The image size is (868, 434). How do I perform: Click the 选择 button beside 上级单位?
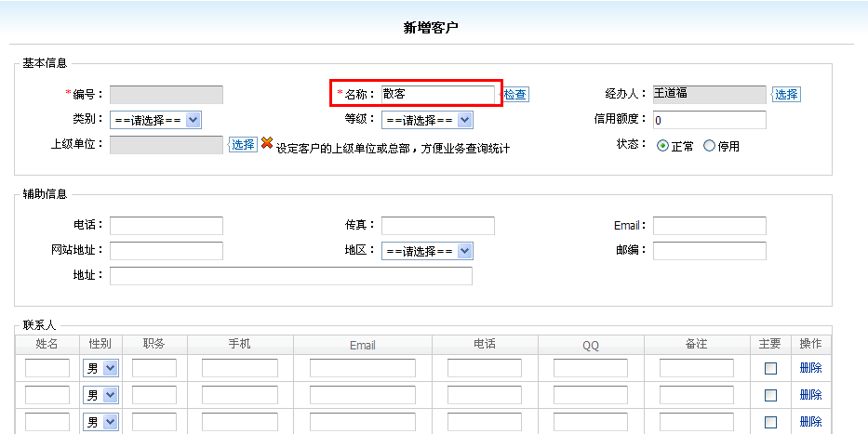tap(243, 144)
